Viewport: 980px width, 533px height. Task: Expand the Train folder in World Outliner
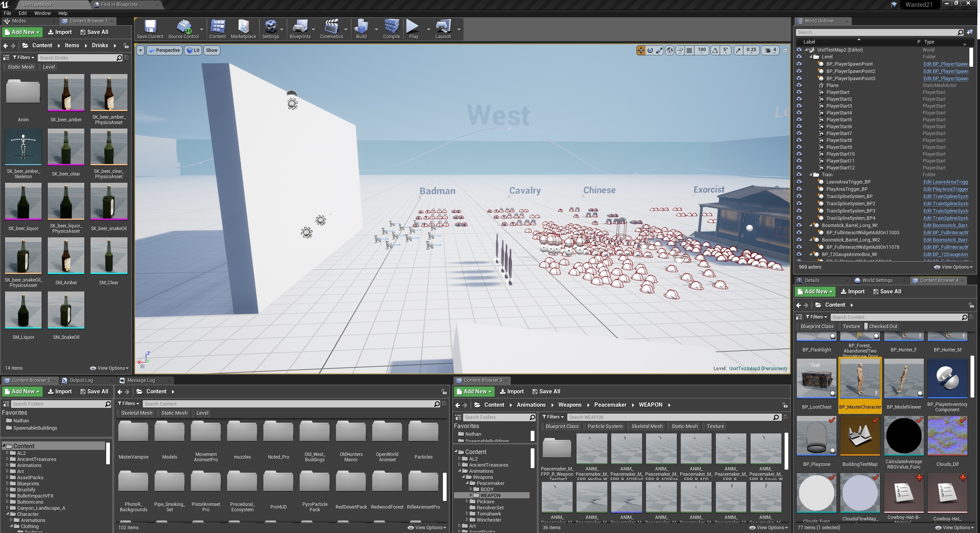pos(811,174)
